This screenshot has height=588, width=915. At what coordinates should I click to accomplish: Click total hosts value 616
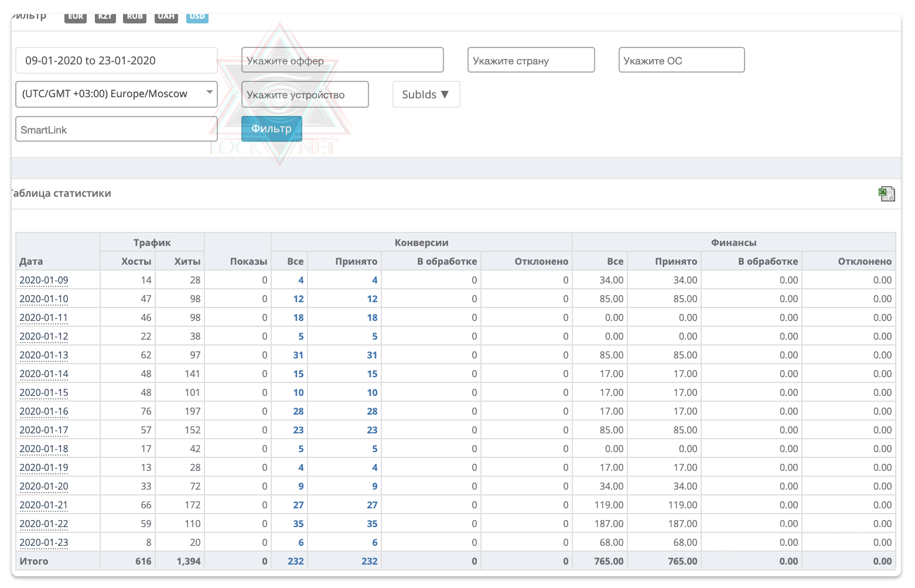(144, 561)
